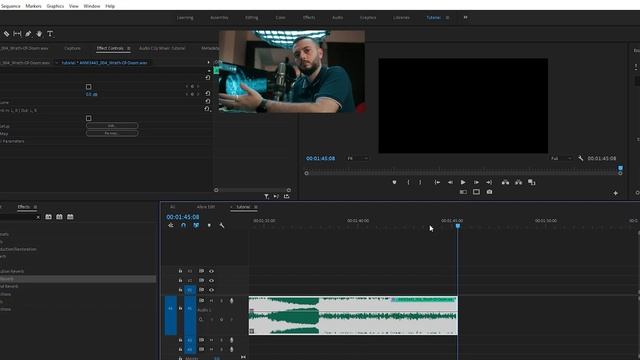640x360 pixels.
Task: Click the Remap button in Effect Controls
Action: pos(112,133)
